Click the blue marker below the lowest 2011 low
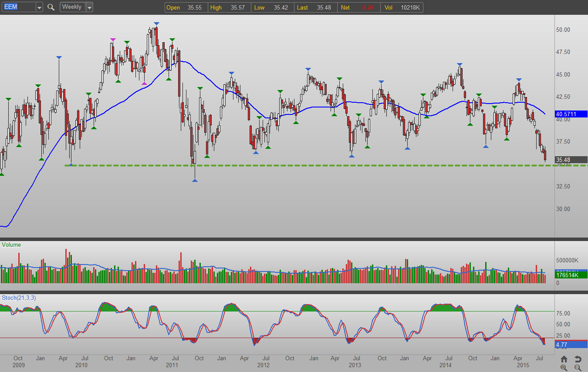 [195, 180]
